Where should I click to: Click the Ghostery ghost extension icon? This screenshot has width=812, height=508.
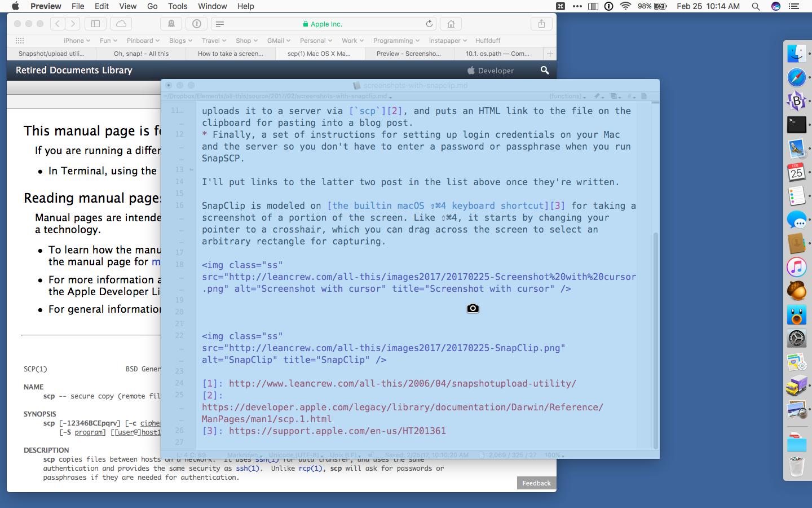(171, 24)
